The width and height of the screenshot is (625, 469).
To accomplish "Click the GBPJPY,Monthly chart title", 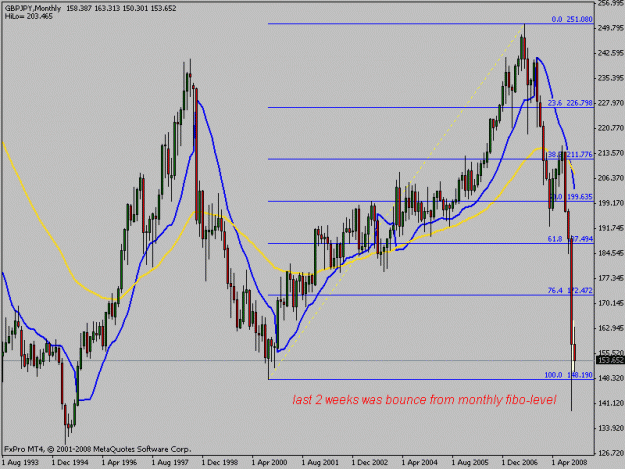I will (33, 8).
